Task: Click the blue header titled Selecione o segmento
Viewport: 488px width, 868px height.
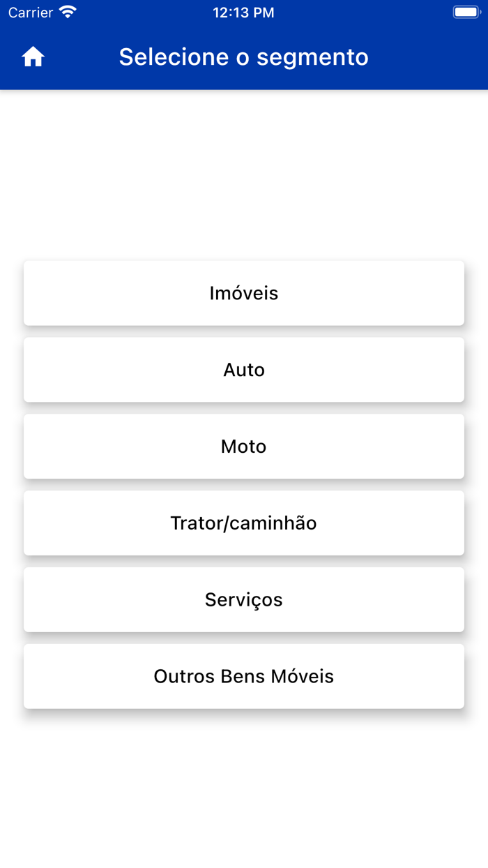Action: click(x=244, y=57)
